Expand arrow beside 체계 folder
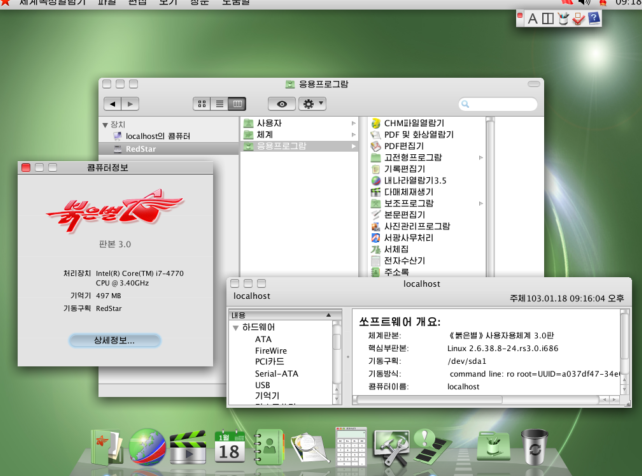The width and height of the screenshot is (642, 476). click(x=353, y=135)
